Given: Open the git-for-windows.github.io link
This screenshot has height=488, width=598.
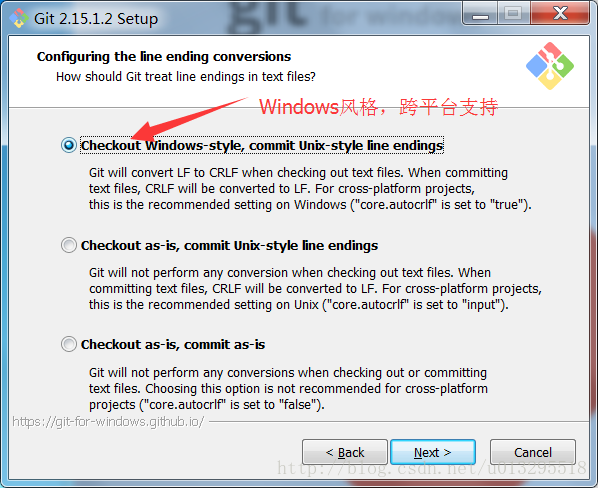Looking at the screenshot, I should pos(108,422).
